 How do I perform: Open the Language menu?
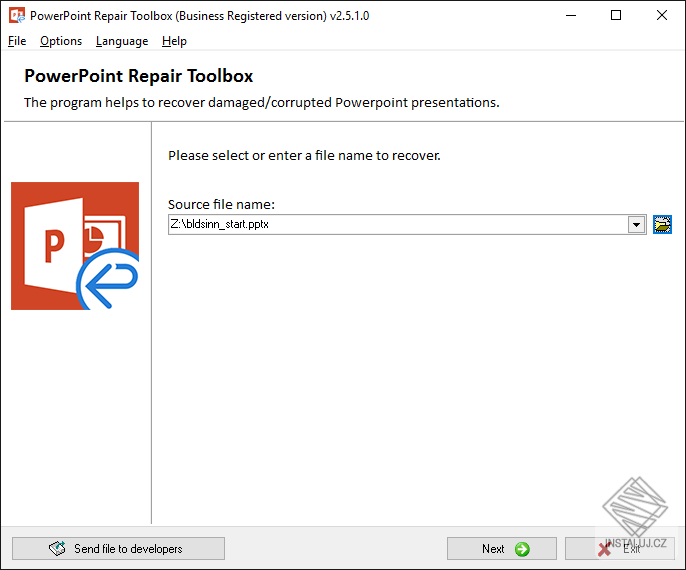(x=122, y=41)
